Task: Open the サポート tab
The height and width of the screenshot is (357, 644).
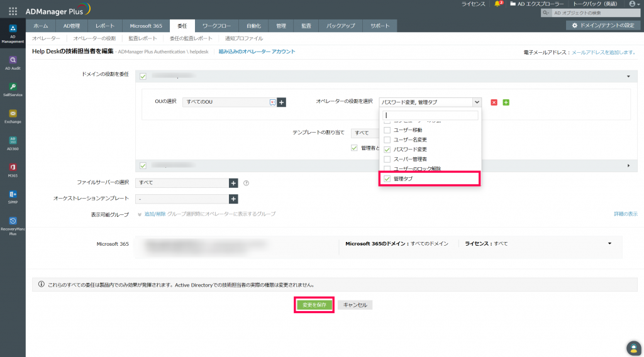Action: point(380,26)
